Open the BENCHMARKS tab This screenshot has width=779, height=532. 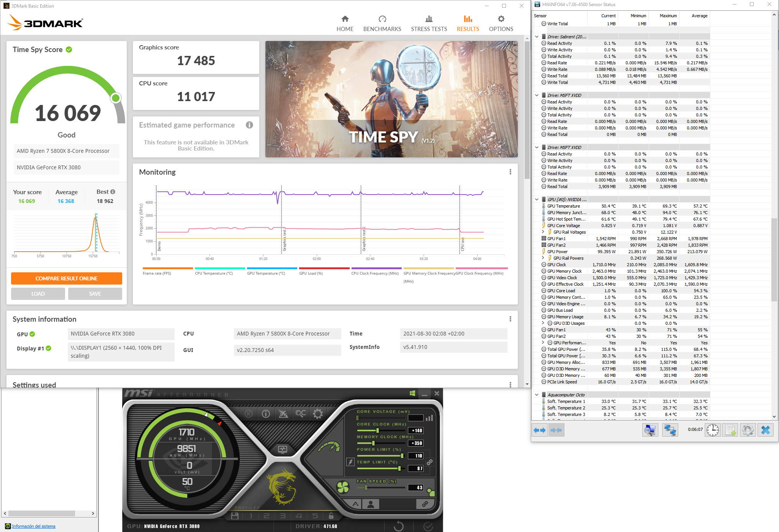pyautogui.click(x=382, y=23)
